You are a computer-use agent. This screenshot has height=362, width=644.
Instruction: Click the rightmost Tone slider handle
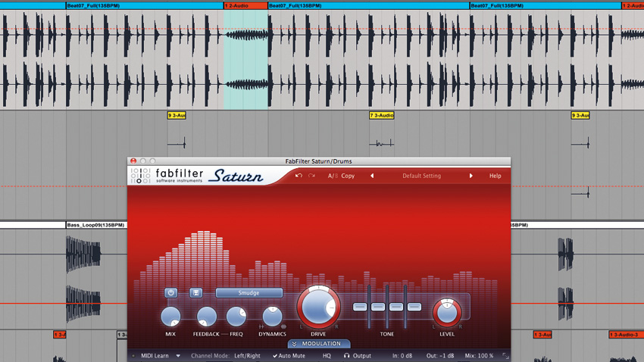(414, 307)
